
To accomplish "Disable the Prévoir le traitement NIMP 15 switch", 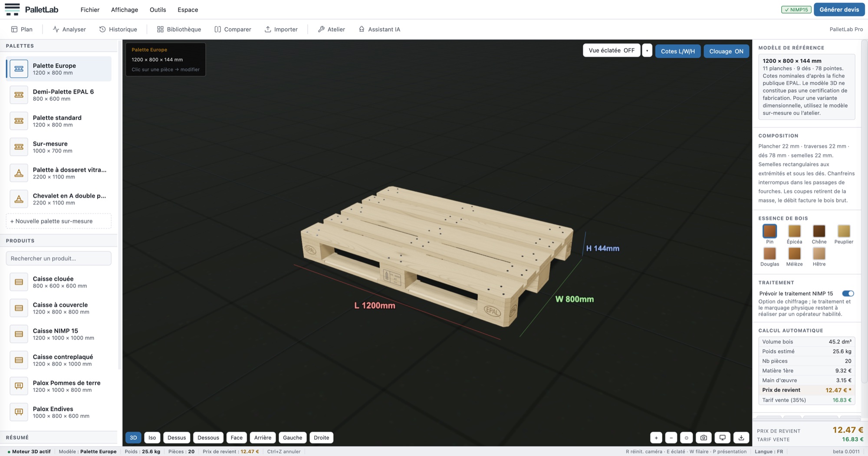I will [848, 294].
